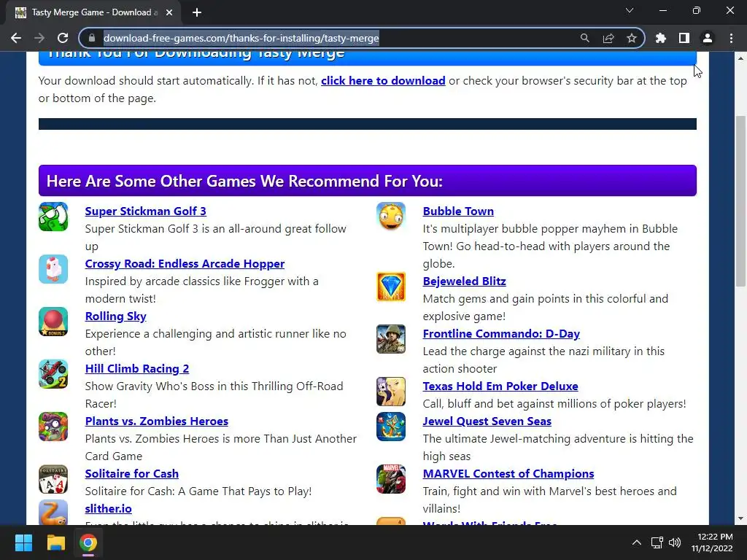Click the Rolling Sky red ball icon

(x=53, y=322)
